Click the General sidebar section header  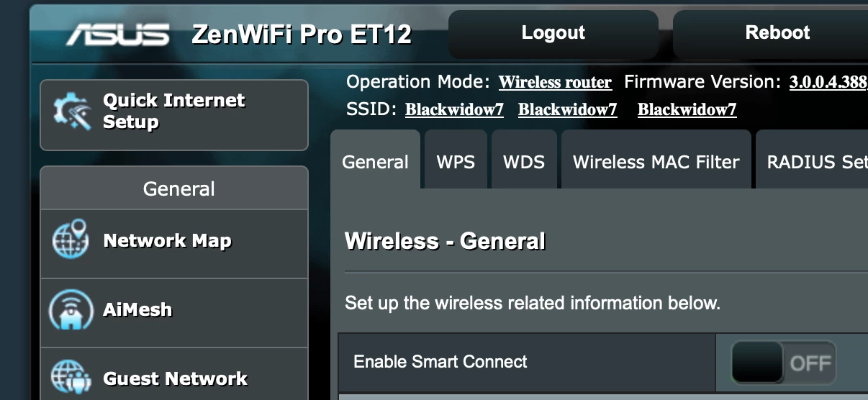click(178, 188)
